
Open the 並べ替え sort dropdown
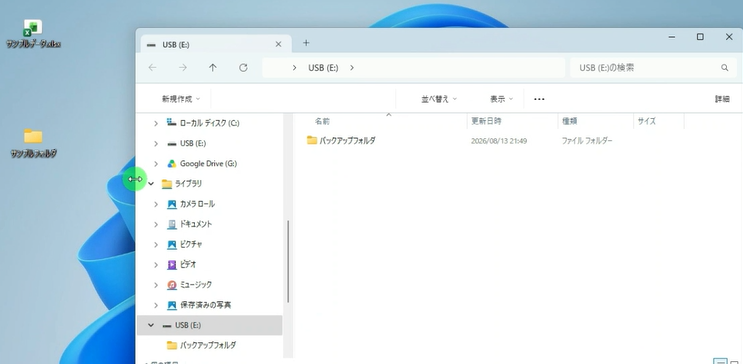(x=439, y=99)
